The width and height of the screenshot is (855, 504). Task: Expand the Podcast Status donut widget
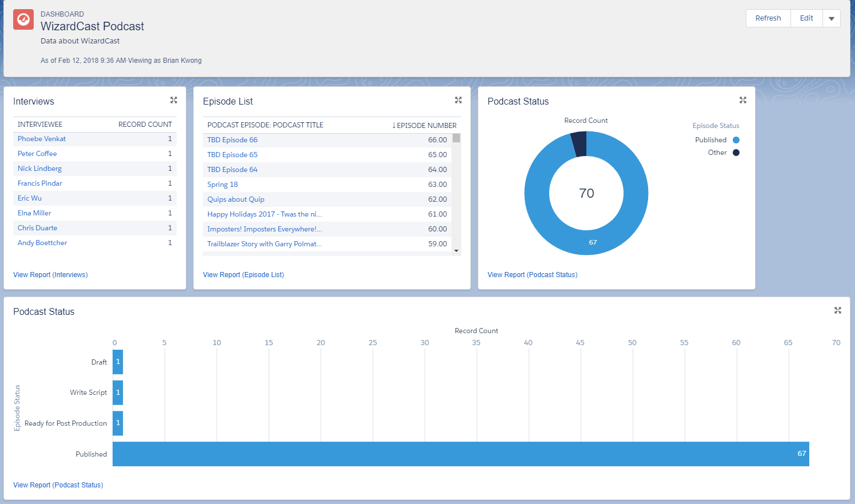click(x=743, y=100)
